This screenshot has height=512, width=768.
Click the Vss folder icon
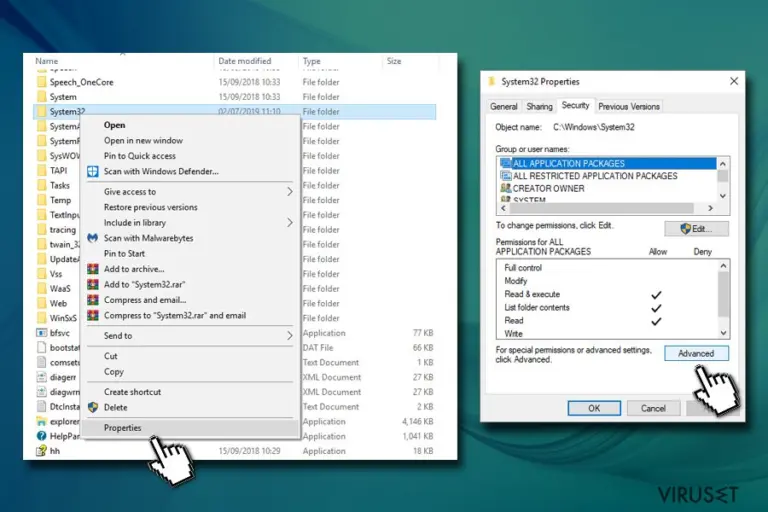click(x=42, y=274)
